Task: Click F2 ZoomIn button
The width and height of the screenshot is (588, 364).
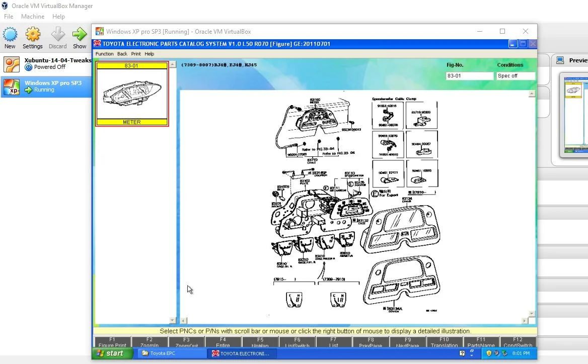Action: click(149, 342)
